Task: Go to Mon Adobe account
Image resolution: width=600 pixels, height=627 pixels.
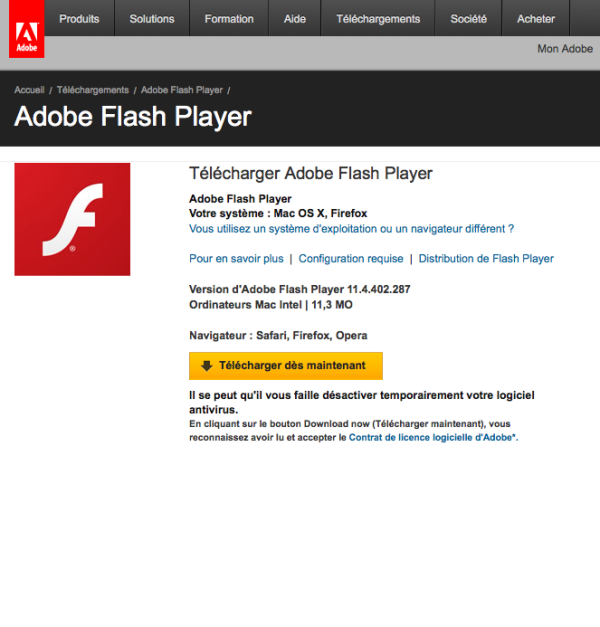Action: click(564, 49)
